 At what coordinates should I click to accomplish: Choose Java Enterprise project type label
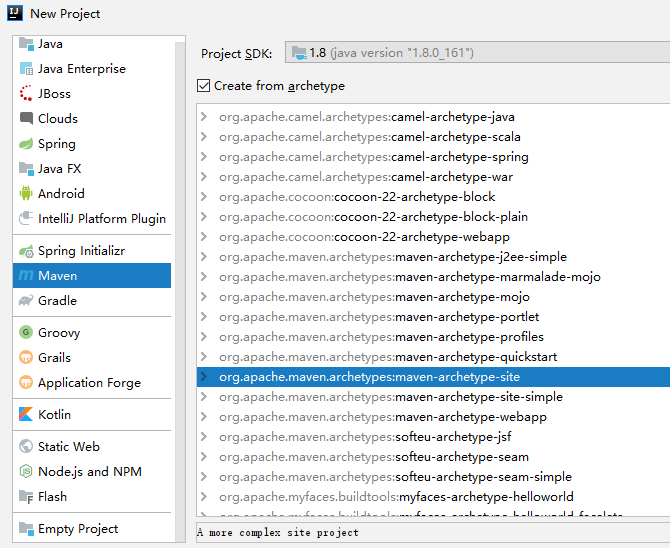click(x=82, y=69)
